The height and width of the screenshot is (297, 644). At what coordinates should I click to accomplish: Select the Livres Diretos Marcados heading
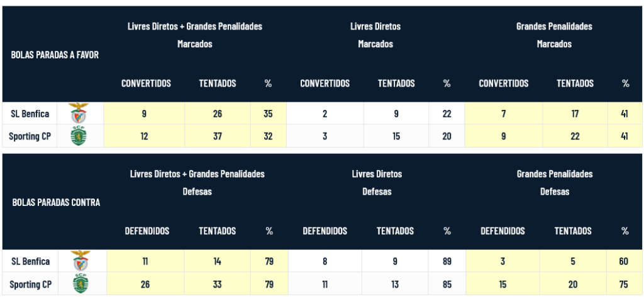(375, 35)
